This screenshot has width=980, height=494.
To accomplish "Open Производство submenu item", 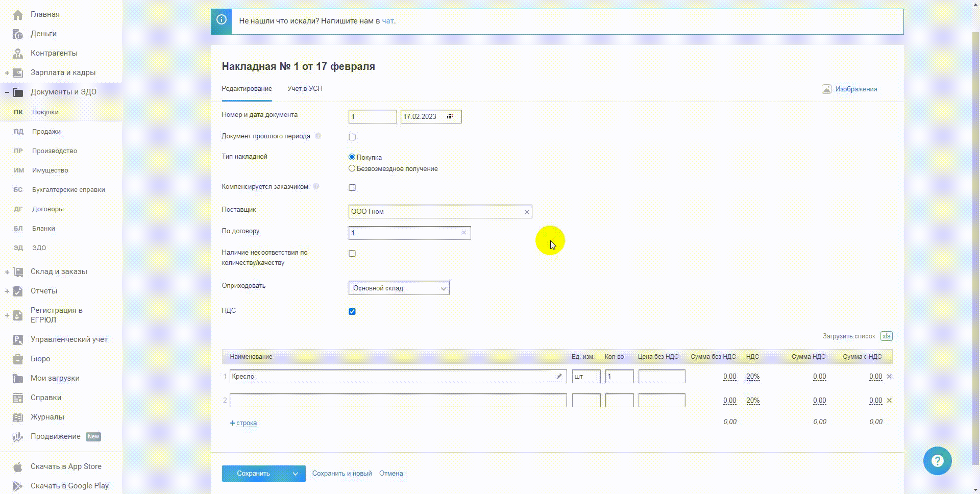I will pyautogui.click(x=55, y=151).
